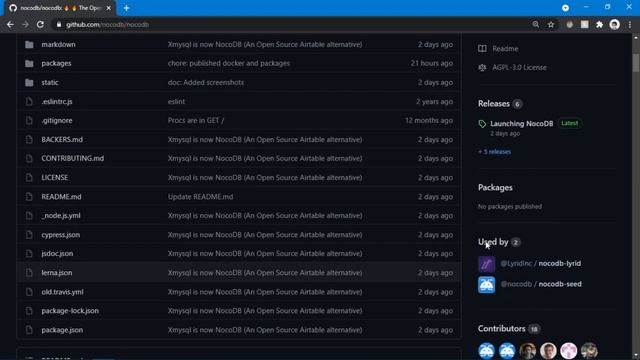Show the + 5 releases link
The width and height of the screenshot is (640, 360).
click(x=494, y=152)
